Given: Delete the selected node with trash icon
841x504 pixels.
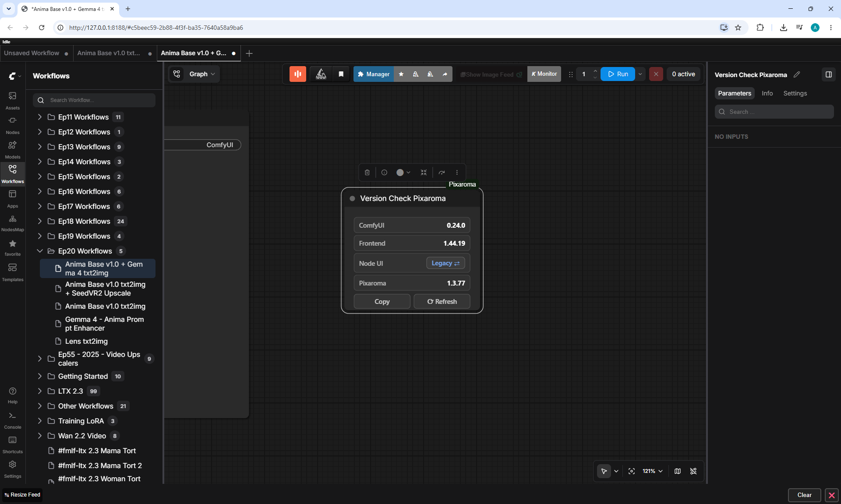Looking at the screenshot, I should coord(367,173).
